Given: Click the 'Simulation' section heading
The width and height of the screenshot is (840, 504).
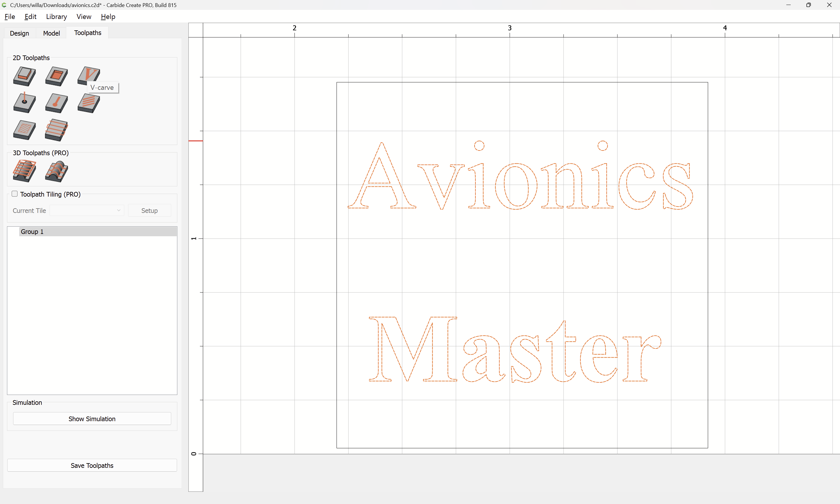Looking at the screenshot, I should pos(27,402).
